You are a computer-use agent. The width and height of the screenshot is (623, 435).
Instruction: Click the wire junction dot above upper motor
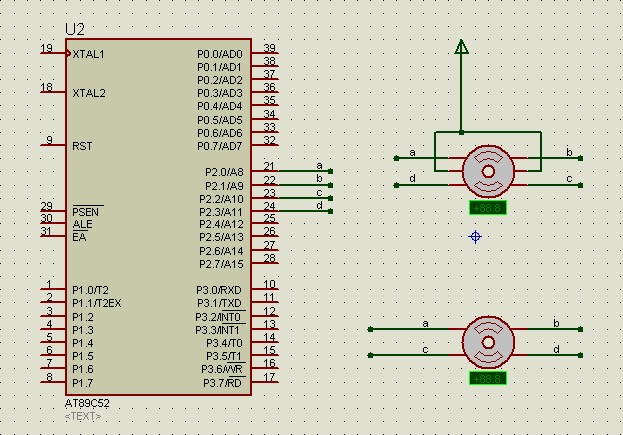pyautogui.click(x=461, y=132)
